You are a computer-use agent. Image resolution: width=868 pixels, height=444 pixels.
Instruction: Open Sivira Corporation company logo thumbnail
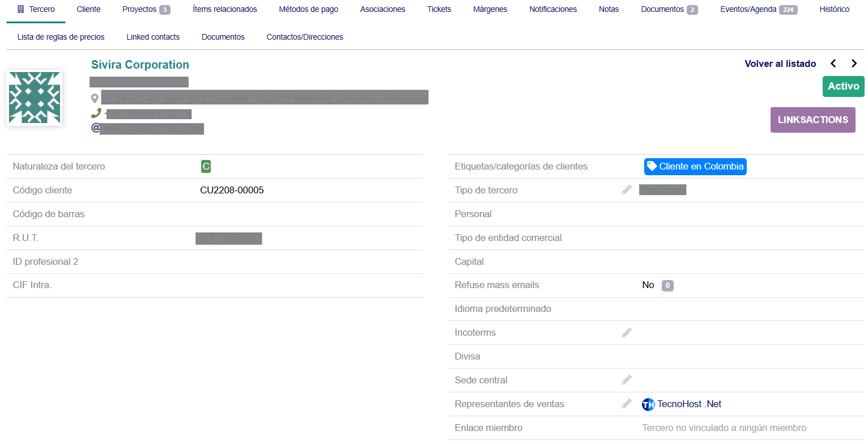pyautogui.click(x=35, y=98)
